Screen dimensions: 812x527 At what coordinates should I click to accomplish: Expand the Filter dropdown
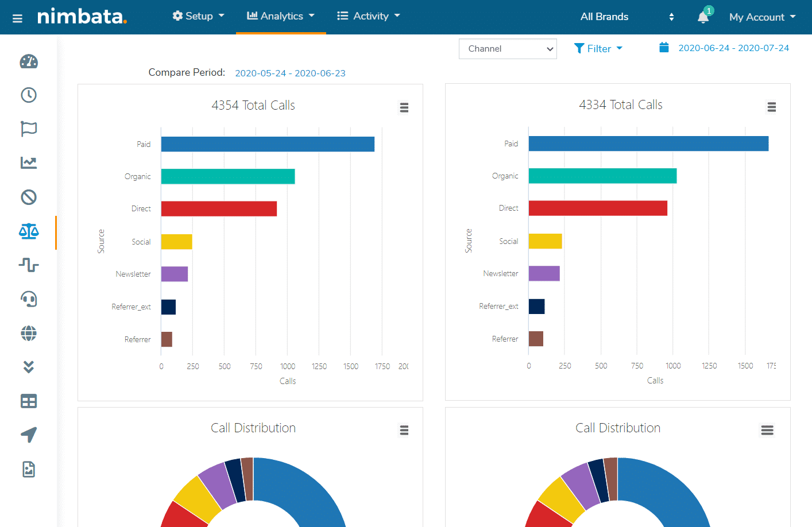[598, 48]
